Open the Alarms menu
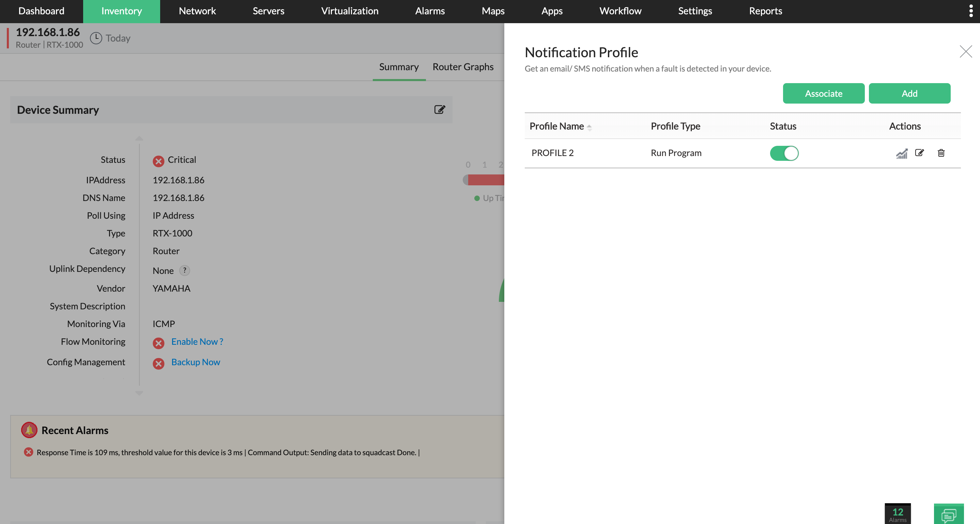This screenshot has width=980, height=524. point(429,11)
